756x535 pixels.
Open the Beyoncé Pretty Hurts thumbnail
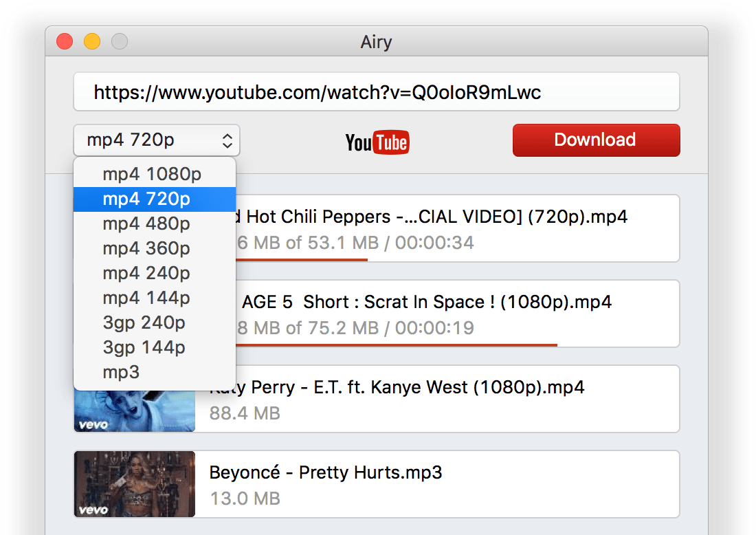[x=135, y=483]
